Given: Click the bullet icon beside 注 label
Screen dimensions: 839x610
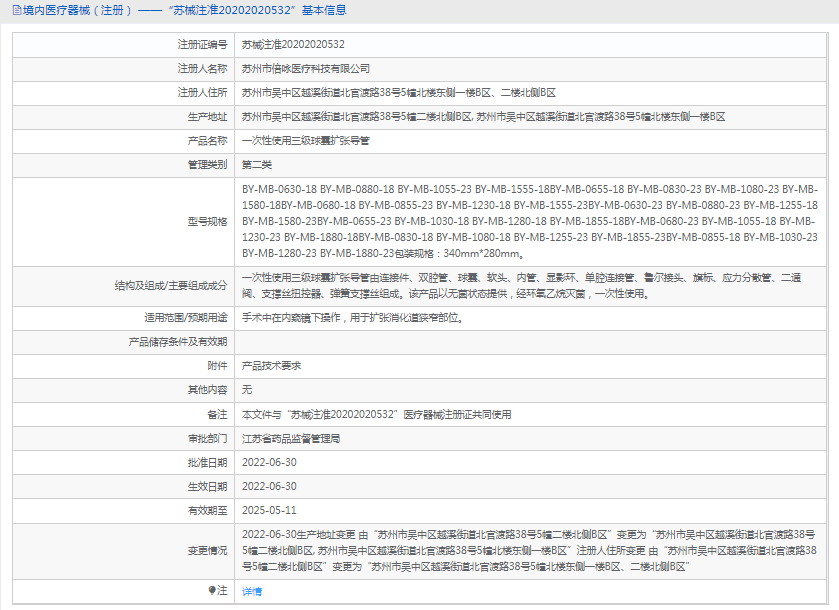Looking at the screenshot, I should pos(212,590).
